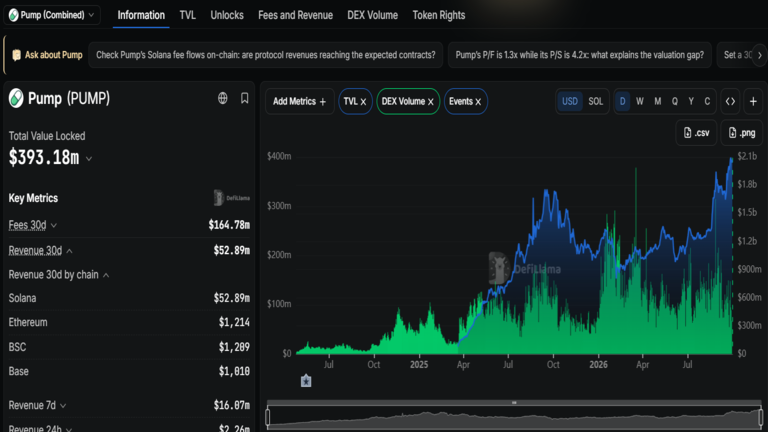Screen dimensions: 768x432
Task: Select cumulative (C) chart mode
Action: 707,101
